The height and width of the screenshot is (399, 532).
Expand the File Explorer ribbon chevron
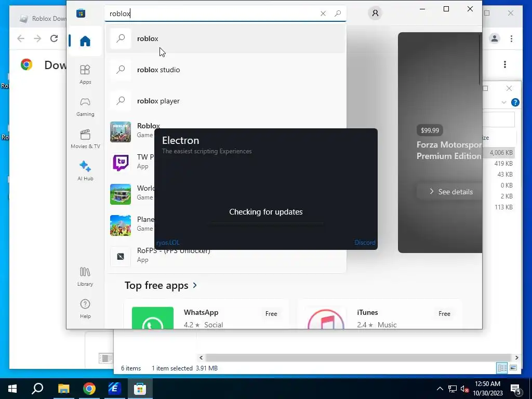[504, 102]
